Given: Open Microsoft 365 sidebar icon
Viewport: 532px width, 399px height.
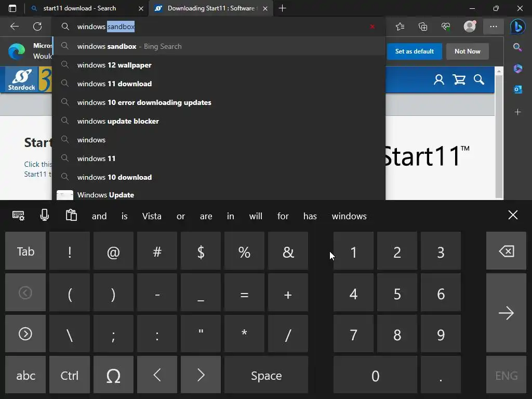Looking at the screenshot, I should coord(518,69).
